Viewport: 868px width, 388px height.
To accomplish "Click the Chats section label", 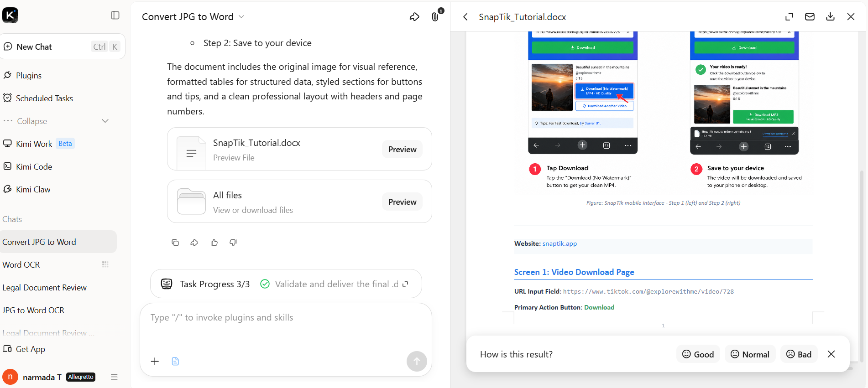I will (12, 219).
